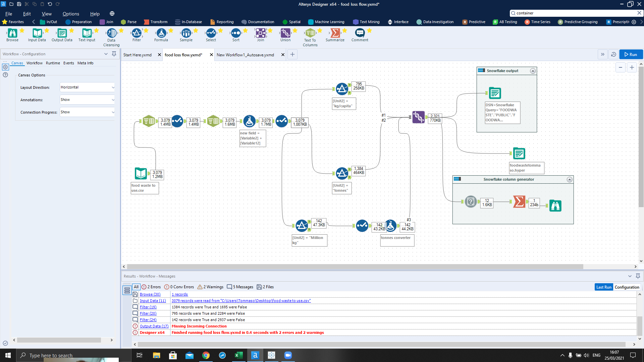Click the Snowflake Output Data node
Viewport: 644px width, 362px height.
coord(495,93)
